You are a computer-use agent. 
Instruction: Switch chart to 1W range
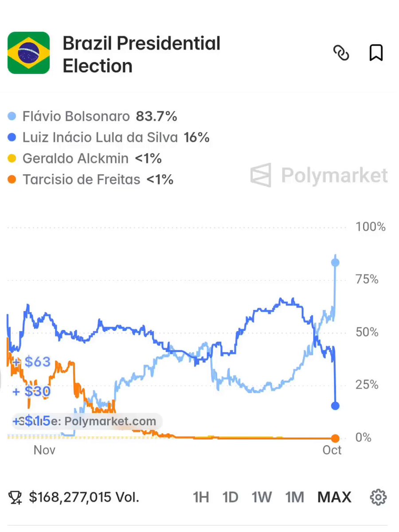[x=262, y=497]
